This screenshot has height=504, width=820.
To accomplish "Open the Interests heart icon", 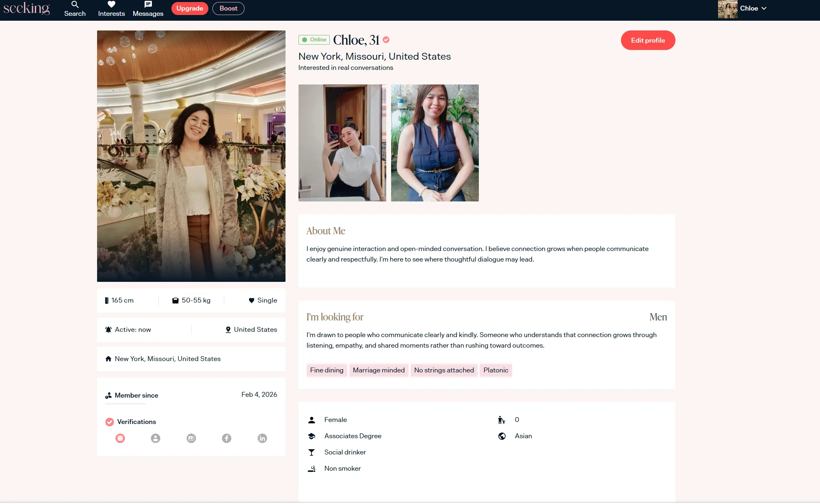I will [x=111, y=4].
